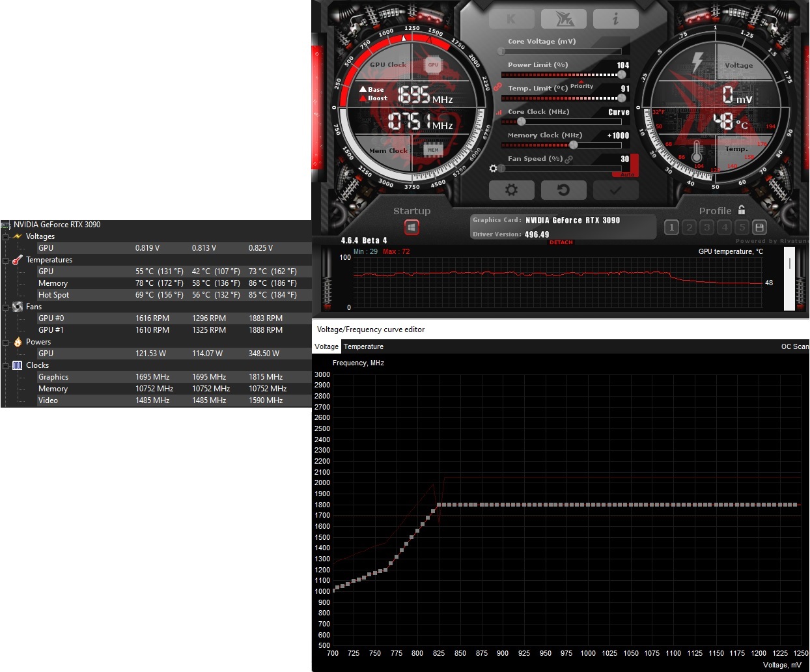Select profile slot 1
This screenshot has width=810, height=672.
pyautogui.click(x=671, y=227)
